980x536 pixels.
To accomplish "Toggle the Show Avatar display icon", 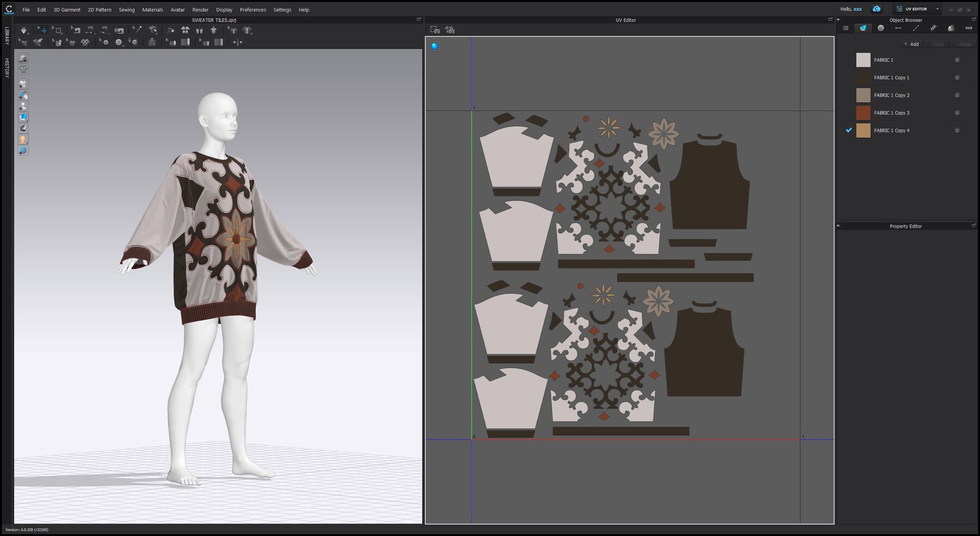I will tap(23, 106).
